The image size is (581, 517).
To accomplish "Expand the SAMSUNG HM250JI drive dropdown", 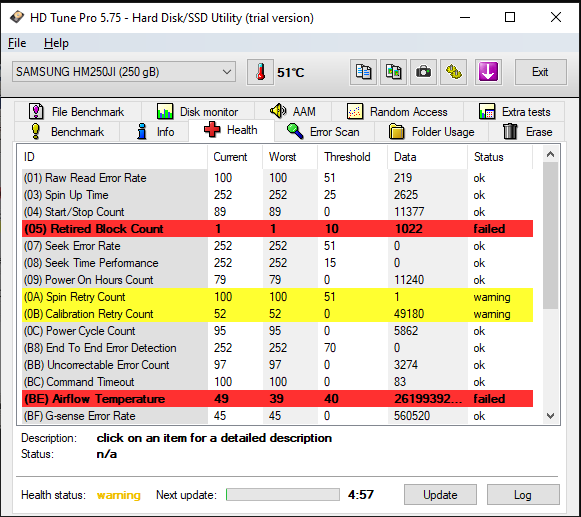I will [124, 72].
